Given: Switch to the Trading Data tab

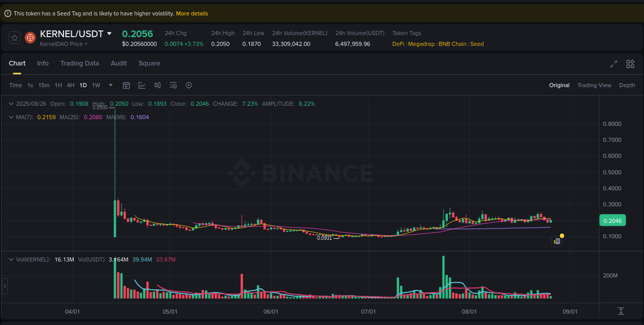Looking at the screenshot, I should tap(79, 63).
